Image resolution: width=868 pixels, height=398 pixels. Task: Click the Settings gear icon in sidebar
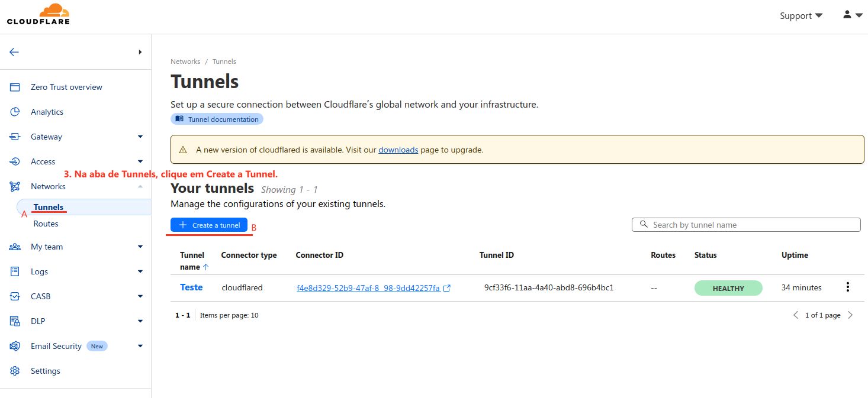15,371
